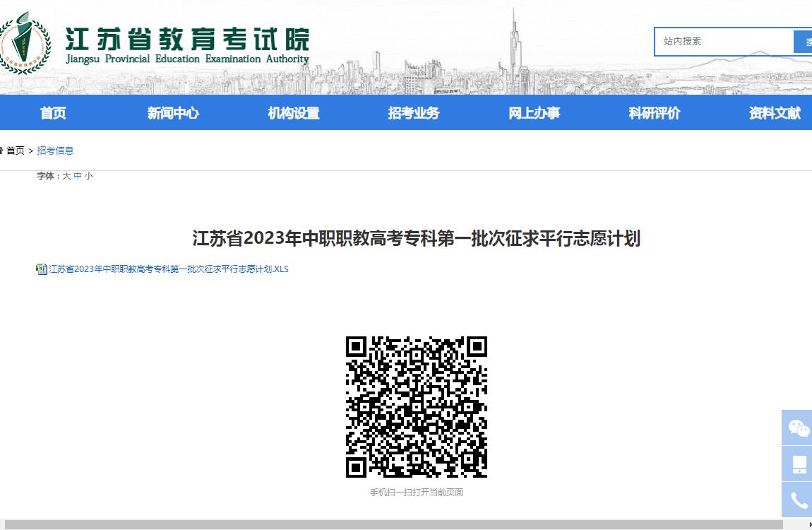Open the 科研评价 navigation menu item
The height and width of the screenshot is (530, 812).
click(655, 113)
